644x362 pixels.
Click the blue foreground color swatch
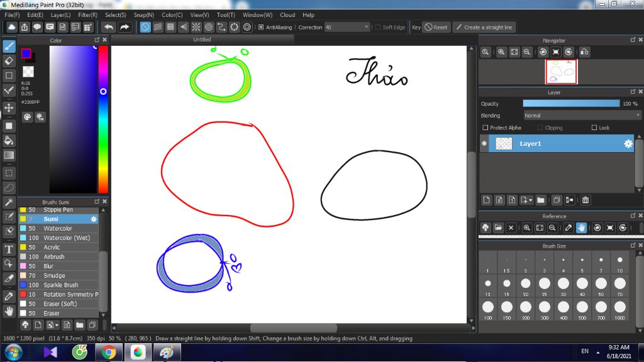pyautogui.click(x=26, y=53)
